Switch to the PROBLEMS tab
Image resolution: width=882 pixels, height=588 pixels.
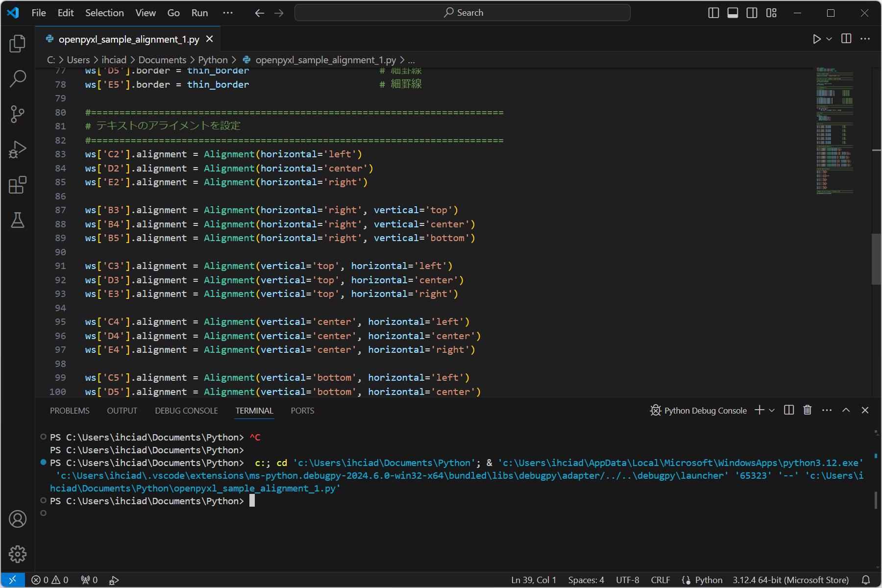(x=70, y=411)
